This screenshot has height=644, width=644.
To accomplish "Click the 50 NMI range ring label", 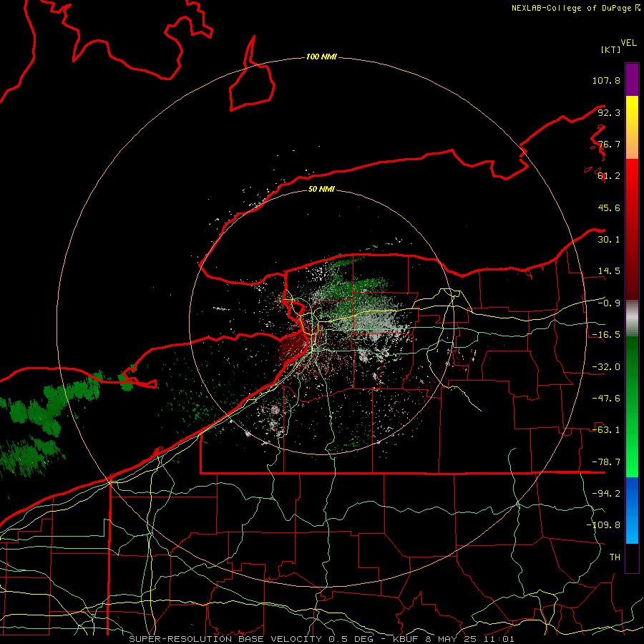I will pyautogui.click(x=321, y=189).
